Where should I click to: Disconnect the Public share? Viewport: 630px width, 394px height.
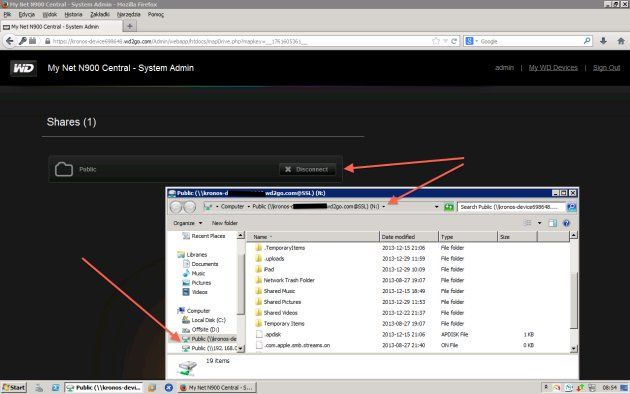tap(307, 169)
